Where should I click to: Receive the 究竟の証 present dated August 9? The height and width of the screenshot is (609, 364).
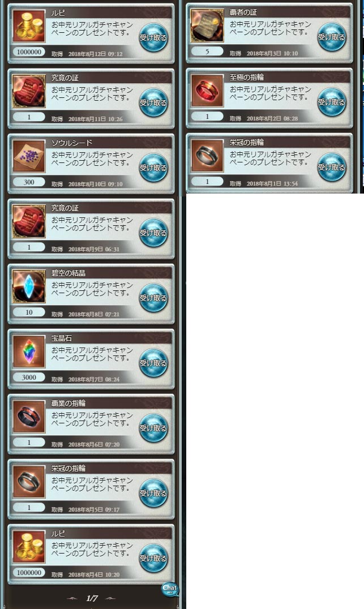click(153, 233)
